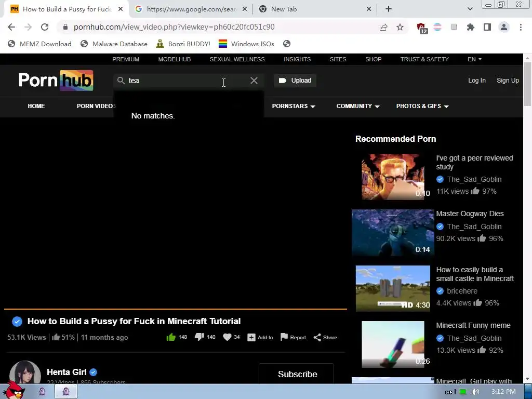Screen dimensions: 532x399
Task: Click the green tray status icon
Action: point(463,392)
